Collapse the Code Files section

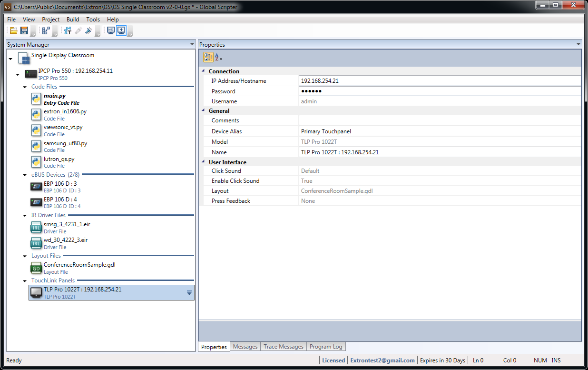tap(25, 87)
